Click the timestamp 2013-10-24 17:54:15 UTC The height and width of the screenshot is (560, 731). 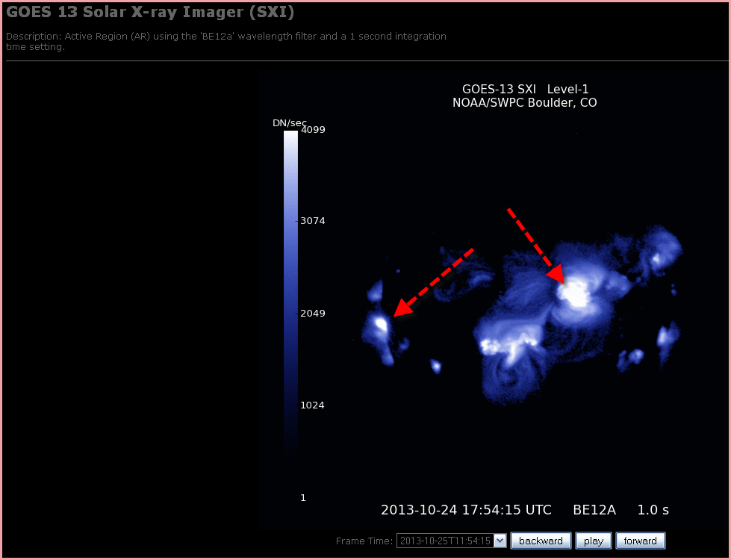point(466,510)
